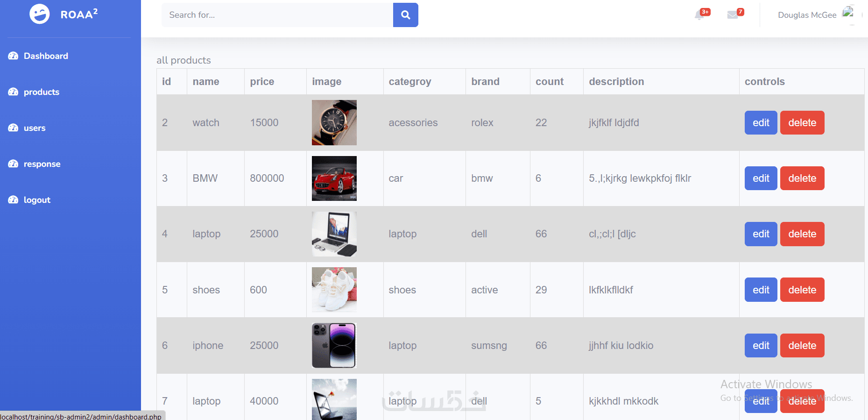This screenshot has width=868, height=420.
Task: Click the white shoes product image
Action: click(x=334, y=290)
